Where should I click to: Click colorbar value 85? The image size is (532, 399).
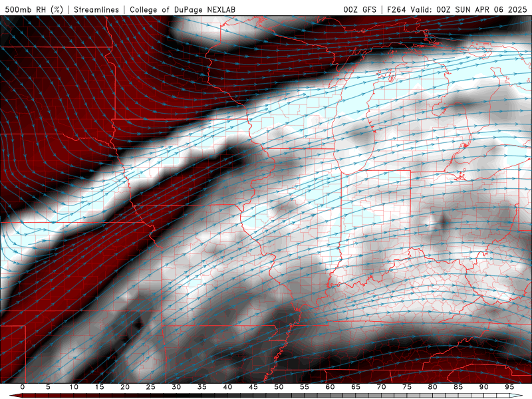[x=458, y=387]
